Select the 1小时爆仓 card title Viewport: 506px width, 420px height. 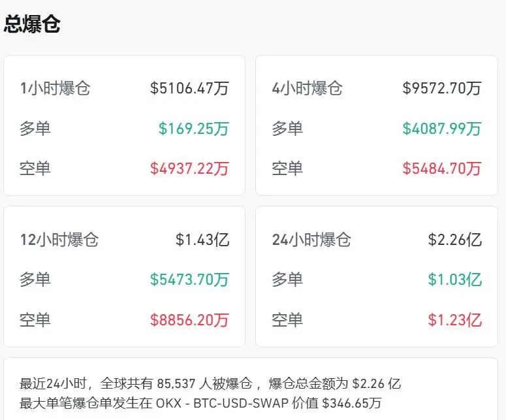click(55, 88)
